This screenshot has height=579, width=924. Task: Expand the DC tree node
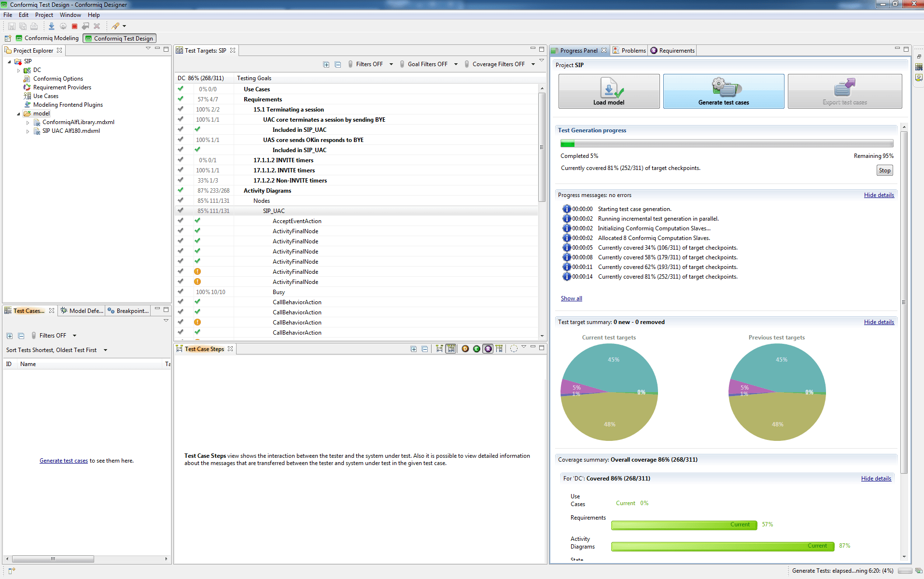coord(19,71)
